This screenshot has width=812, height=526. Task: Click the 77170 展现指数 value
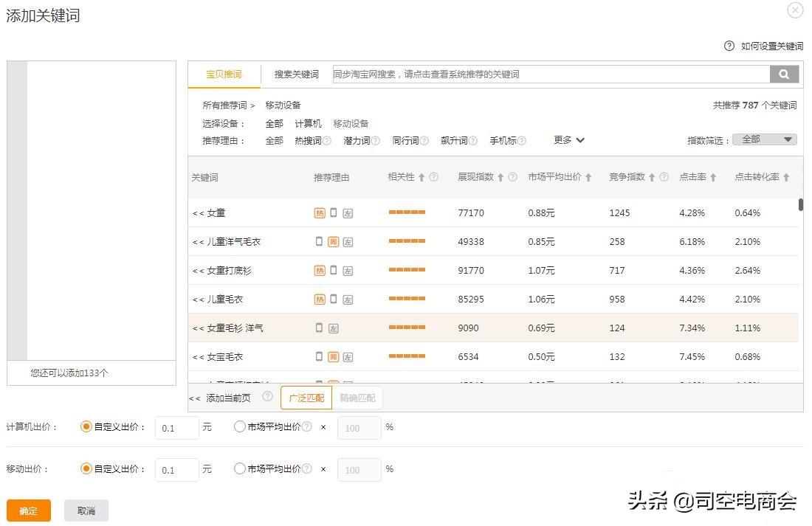[471, 212]
